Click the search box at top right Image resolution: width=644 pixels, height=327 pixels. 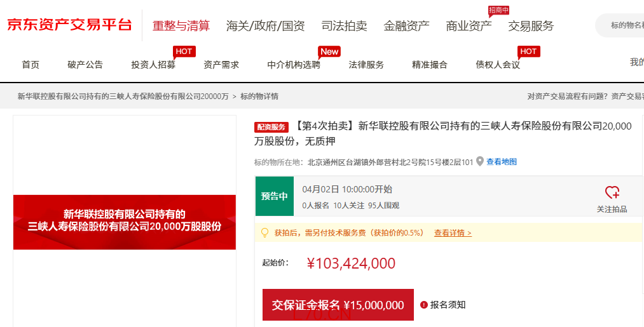pyautogui.click(x=623, y=25)
